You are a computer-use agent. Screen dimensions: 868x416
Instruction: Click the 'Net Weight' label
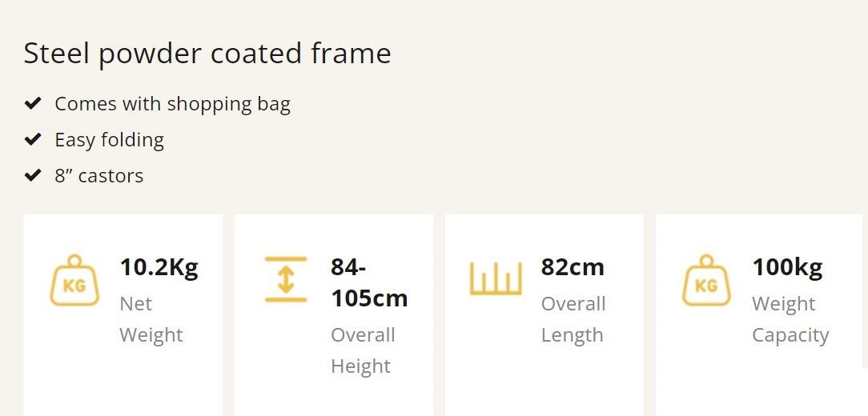point(151,319)
